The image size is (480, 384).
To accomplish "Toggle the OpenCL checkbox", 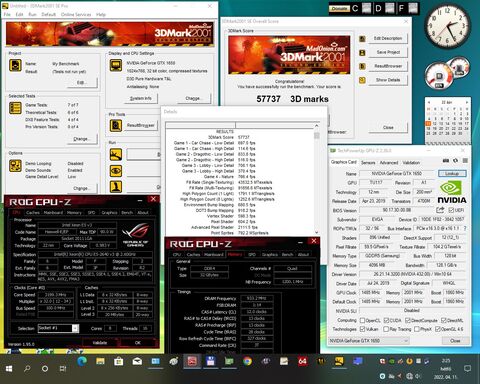I will (362, 320).
